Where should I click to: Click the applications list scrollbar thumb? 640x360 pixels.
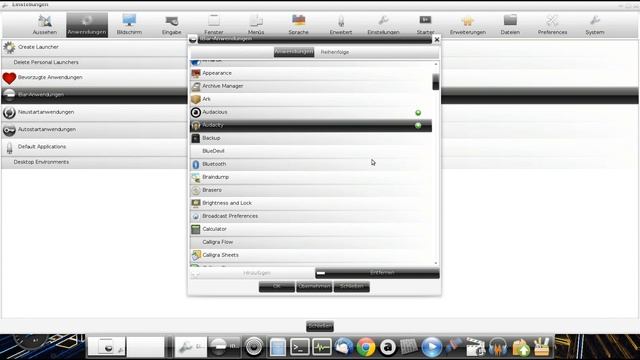coord(436,82)
